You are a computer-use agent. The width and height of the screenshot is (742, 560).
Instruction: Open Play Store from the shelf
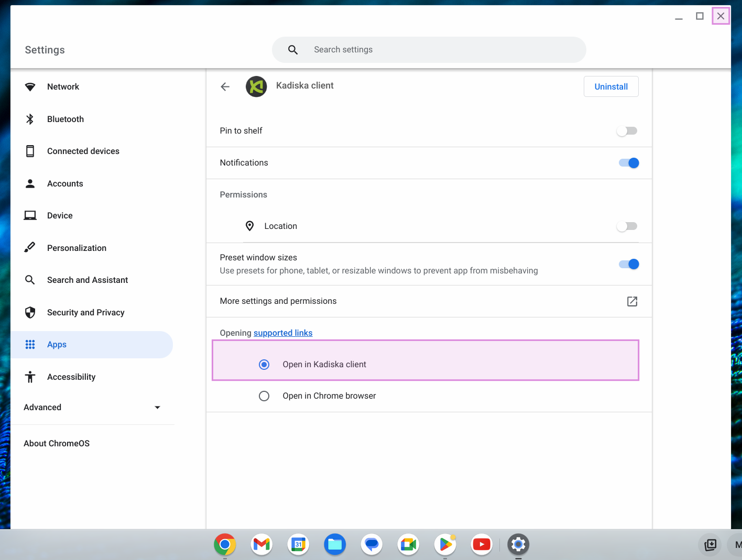pyautogui.click(x=445, y=545)
